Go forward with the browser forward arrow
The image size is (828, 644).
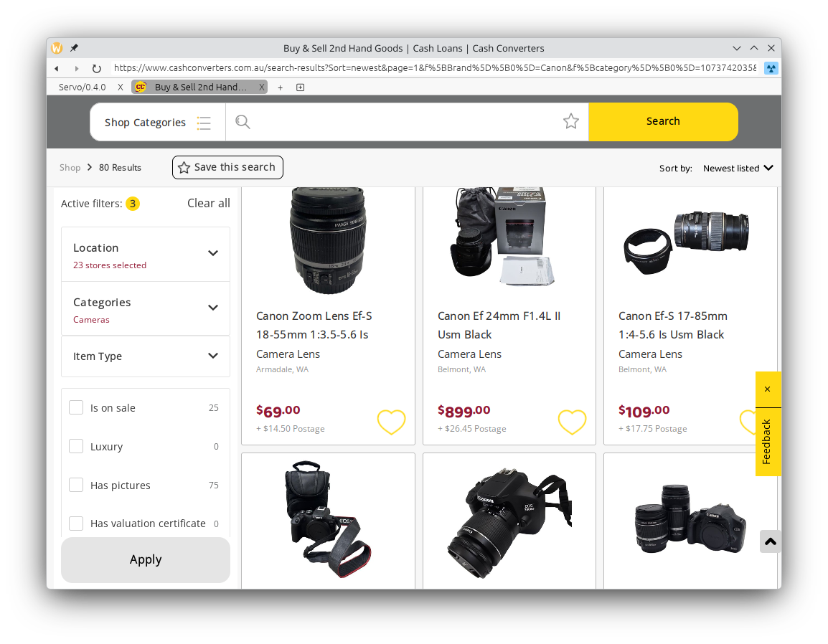(x=77, y=68)
